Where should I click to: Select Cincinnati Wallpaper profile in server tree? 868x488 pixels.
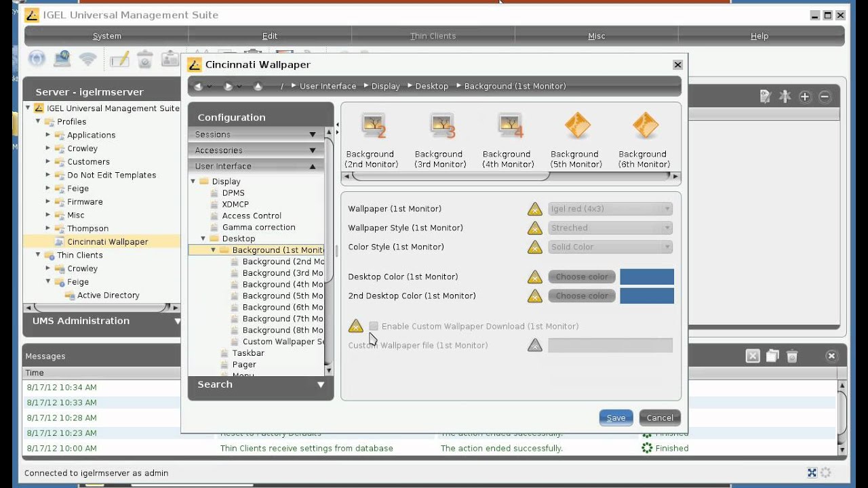107,242
